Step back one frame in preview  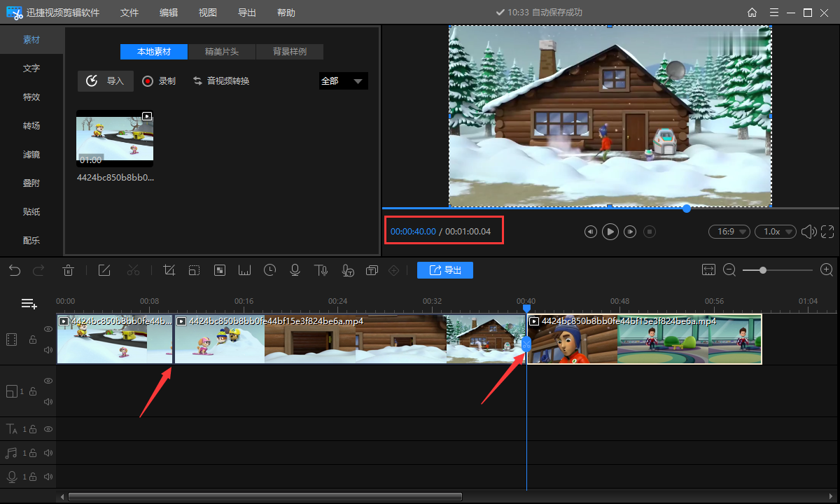click(591, 232)
